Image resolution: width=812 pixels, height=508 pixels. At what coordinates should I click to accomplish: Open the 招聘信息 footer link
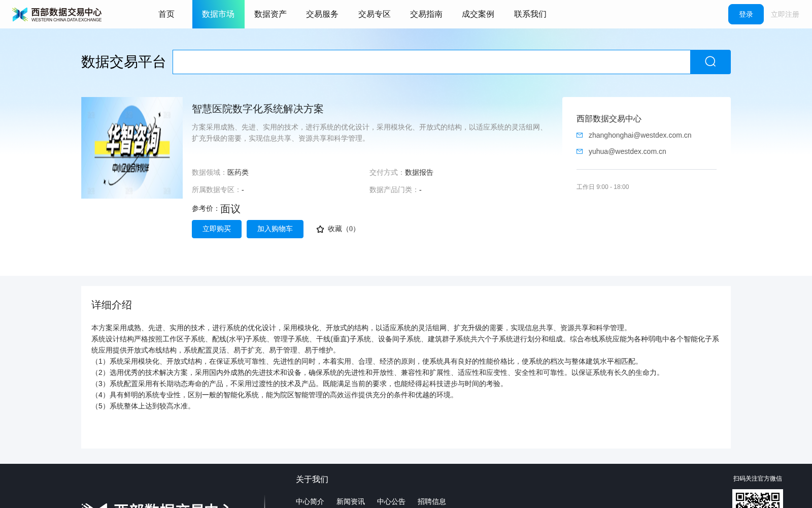pyautogui.click(x=432, y=501)
